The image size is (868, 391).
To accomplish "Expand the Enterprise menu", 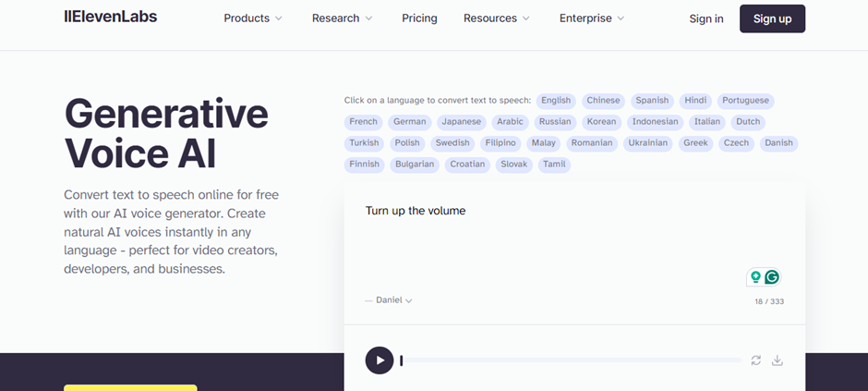I will (x=592, y=18).
